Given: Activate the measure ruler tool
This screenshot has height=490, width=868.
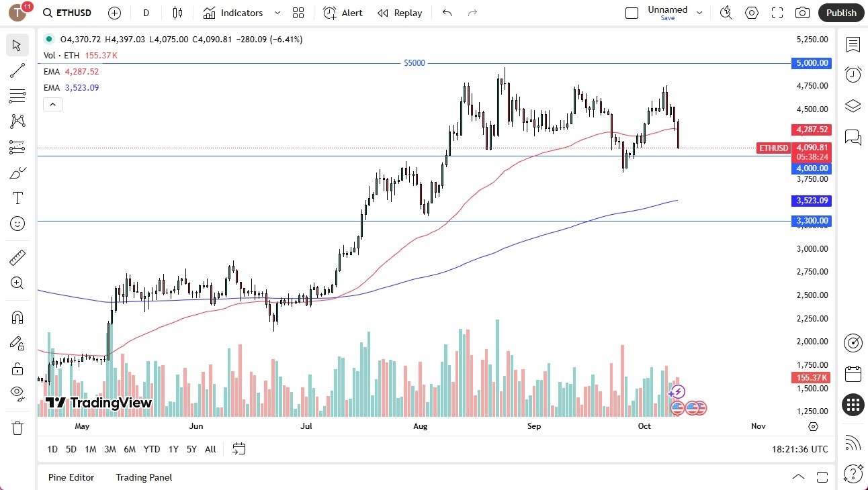Looking at the screenshot, I should [17, 257].
